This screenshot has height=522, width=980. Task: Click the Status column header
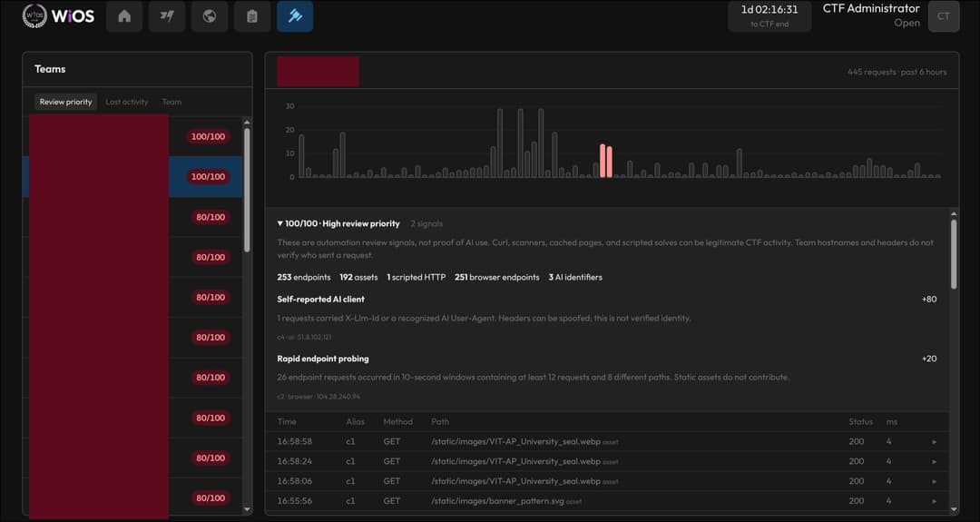[x=860, y=422]
